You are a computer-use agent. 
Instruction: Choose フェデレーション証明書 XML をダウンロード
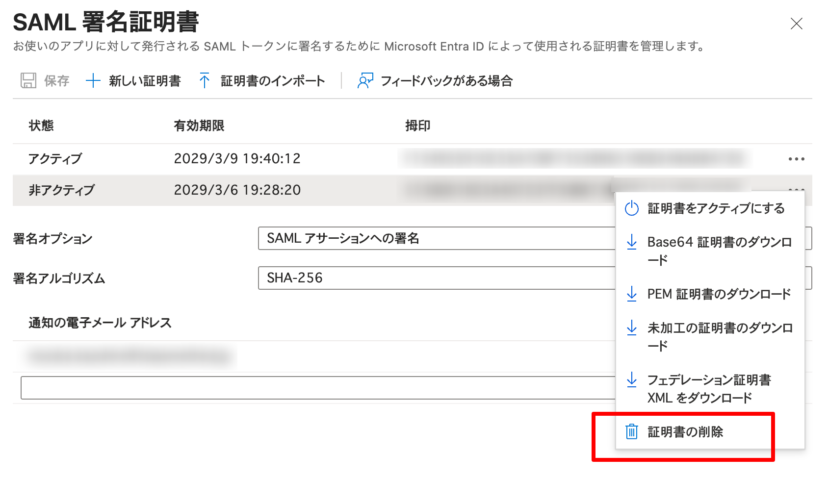709,389
